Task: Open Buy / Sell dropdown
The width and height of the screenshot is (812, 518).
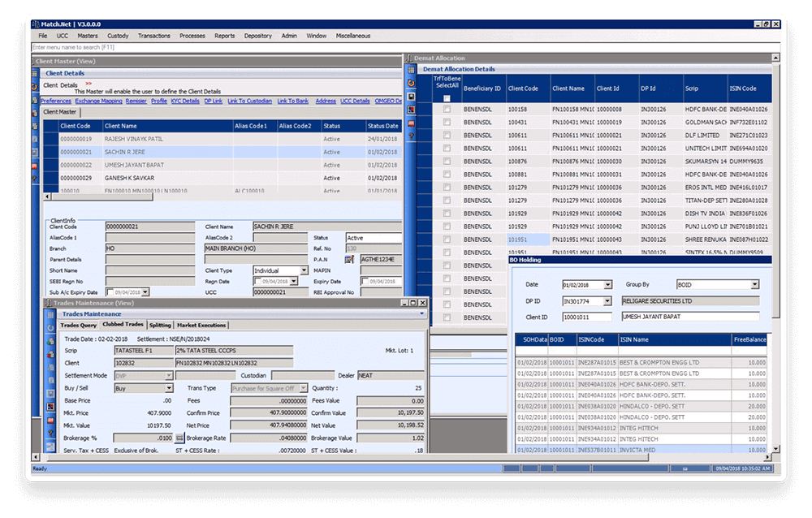Action: tap(169, 388)
